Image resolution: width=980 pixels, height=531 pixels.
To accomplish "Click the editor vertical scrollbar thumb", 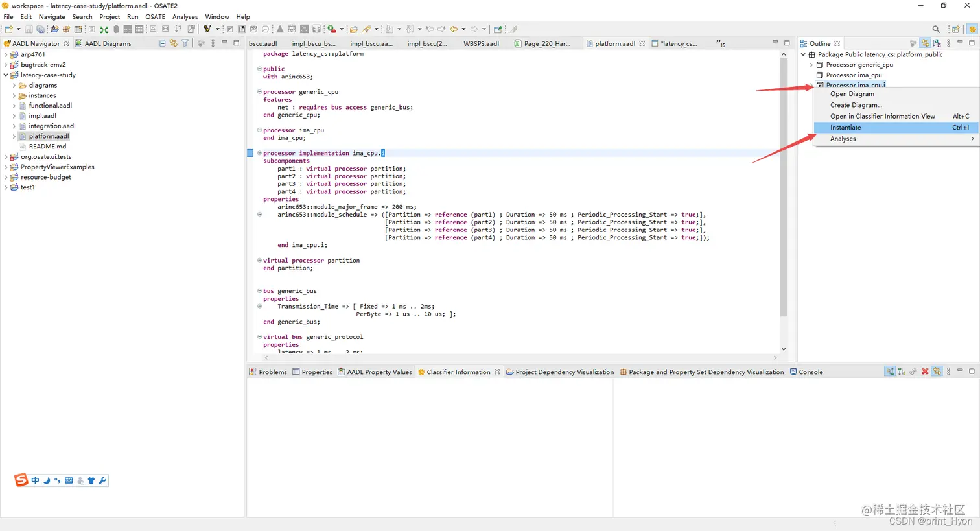I will 784,188.
